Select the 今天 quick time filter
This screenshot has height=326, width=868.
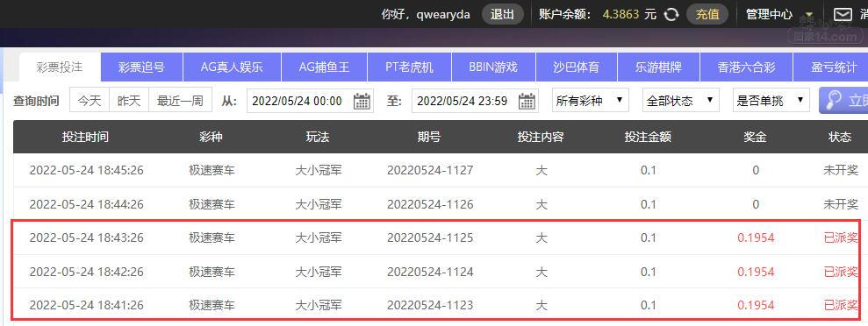[90, 101]
